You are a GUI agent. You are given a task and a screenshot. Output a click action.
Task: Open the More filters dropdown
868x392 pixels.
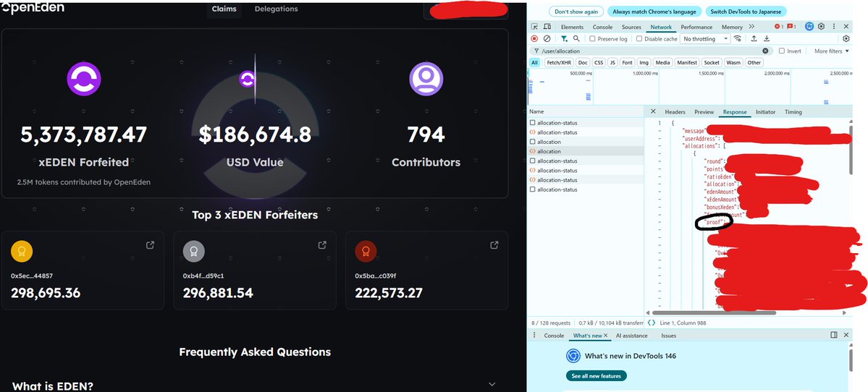tap(832, 51)
